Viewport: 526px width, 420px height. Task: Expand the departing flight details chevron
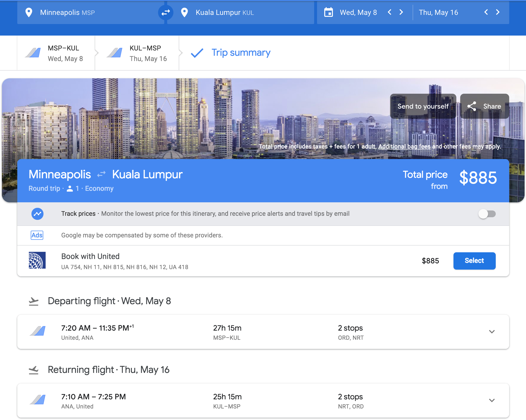tap(492, 332)
